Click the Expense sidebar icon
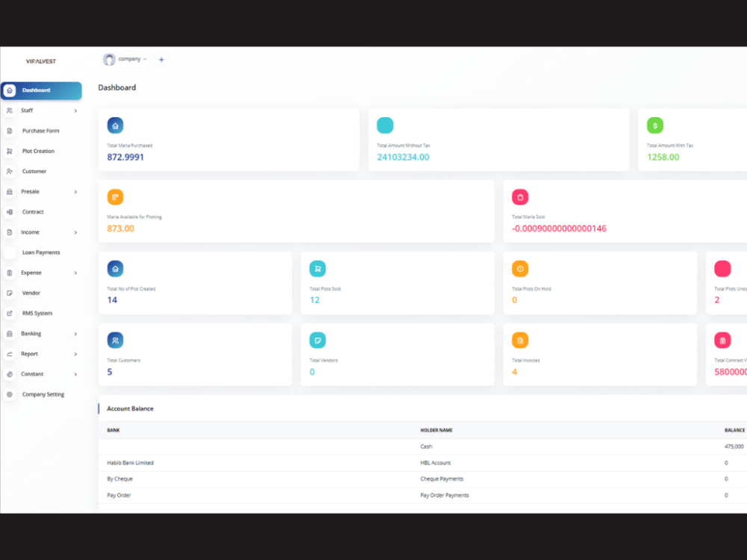This screenshot has width=747, height=560. point(10,273)
